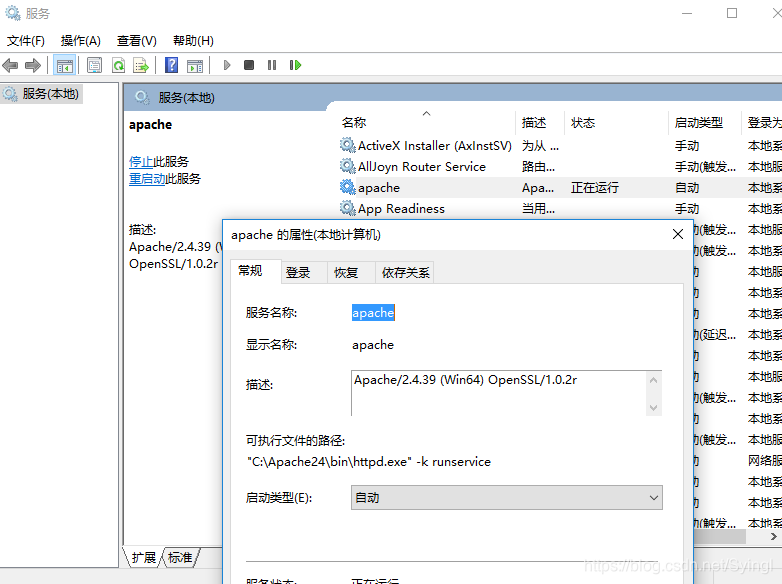
Task: Click the 正在运行 status of apache row
Action: coord(594,188)
